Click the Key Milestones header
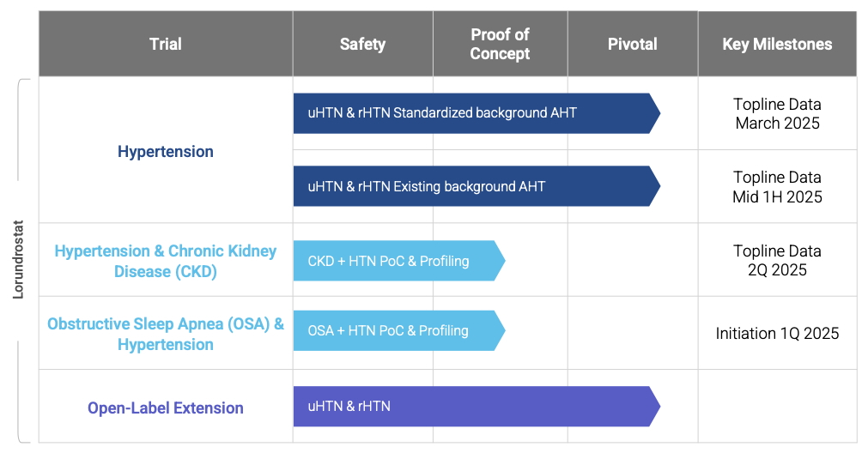The width and height of the screenshot is (868, 453). tap(777, 44)
